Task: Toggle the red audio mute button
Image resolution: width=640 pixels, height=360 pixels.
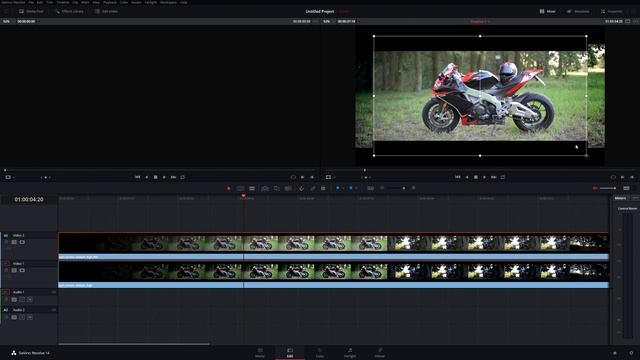Action: [x=595, y=188]
